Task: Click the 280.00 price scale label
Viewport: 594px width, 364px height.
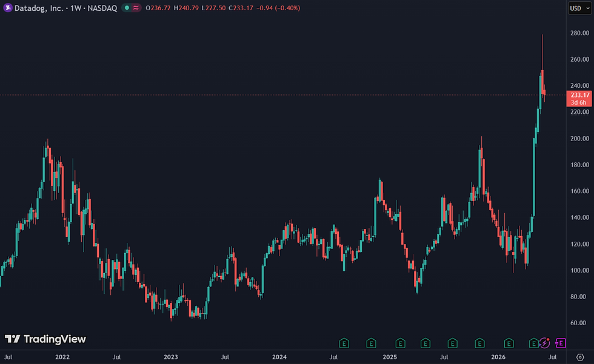Action: [x=579, y=33]
